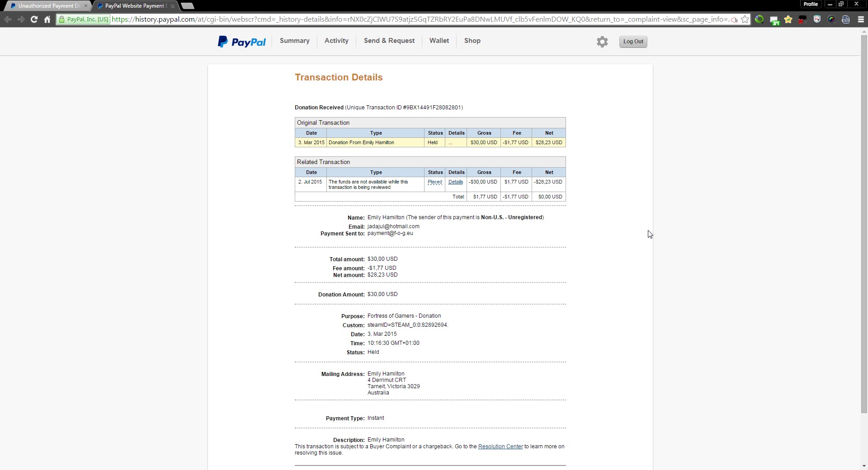Go to the Wallet page

point(439,41)
